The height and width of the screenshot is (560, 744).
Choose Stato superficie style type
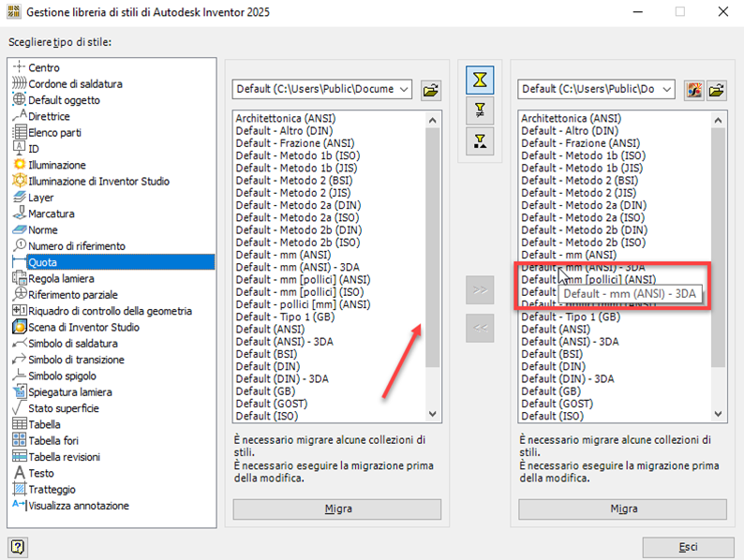[56, 408]
